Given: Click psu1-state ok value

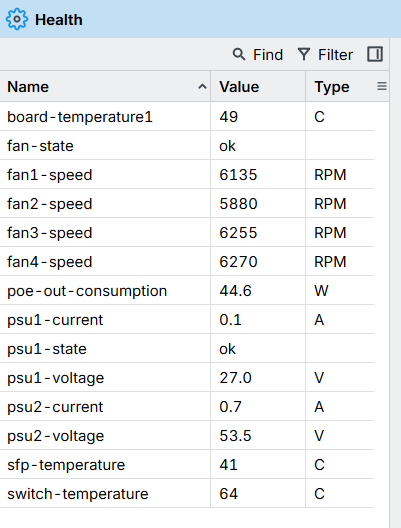Looking at the screenshot, I should (227, 349).
